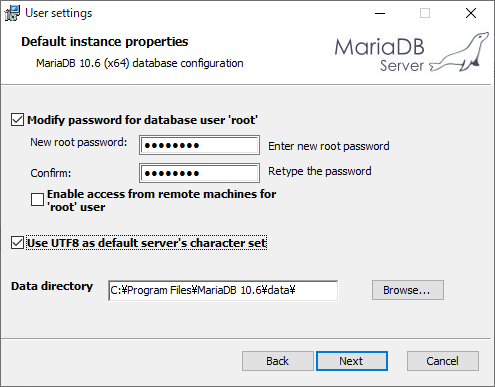Click the installer icon in title bar

(x=12, y=13)
